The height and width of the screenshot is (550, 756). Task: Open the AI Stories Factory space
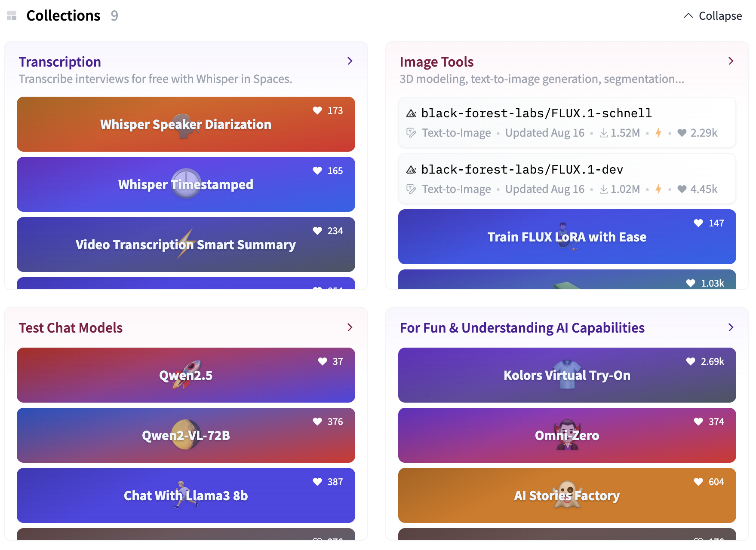point(567,495)
